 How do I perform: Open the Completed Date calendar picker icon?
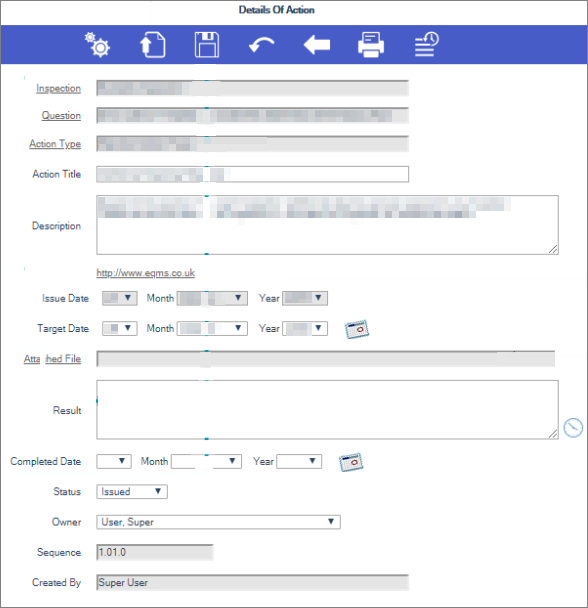(351, 462)
